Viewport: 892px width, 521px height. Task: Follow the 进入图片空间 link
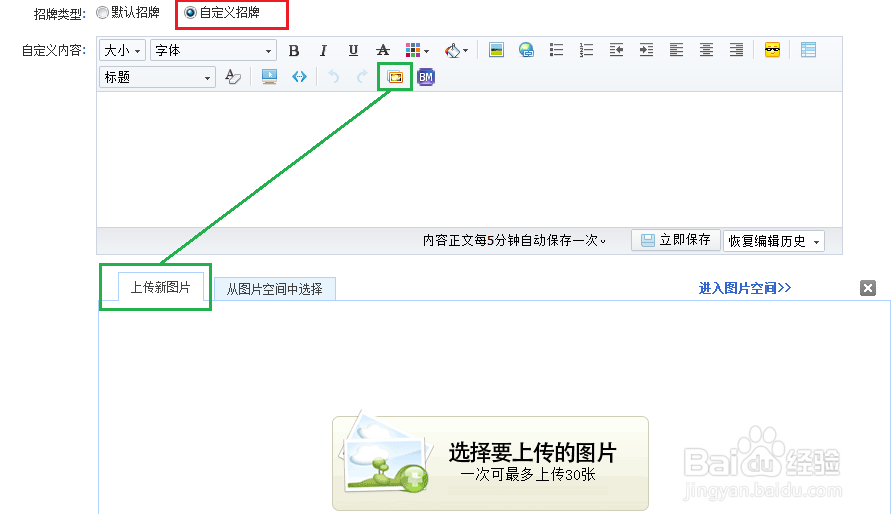pos(744,288)
